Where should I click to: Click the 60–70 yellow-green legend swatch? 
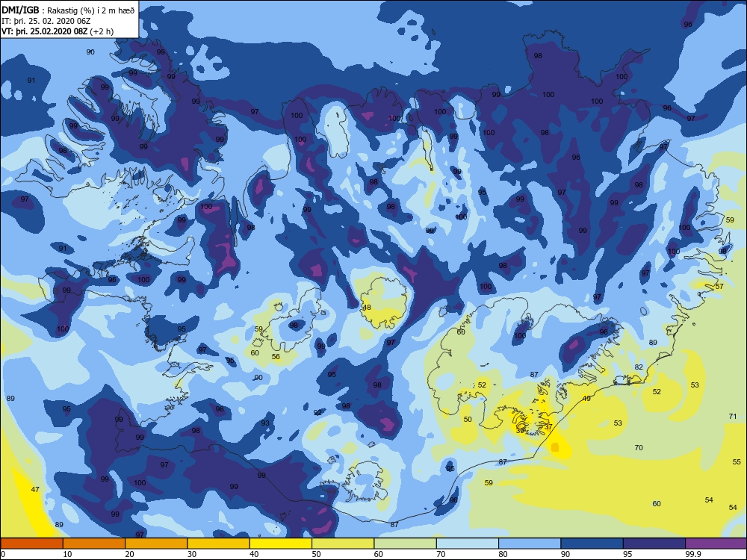[406, 543]
